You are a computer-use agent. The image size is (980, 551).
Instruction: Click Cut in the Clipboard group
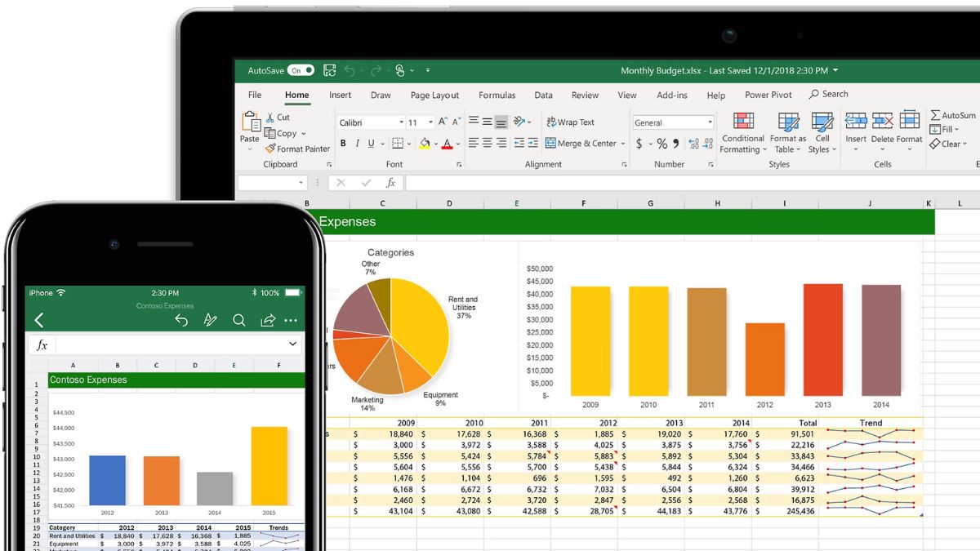click(x=278, y=118)
